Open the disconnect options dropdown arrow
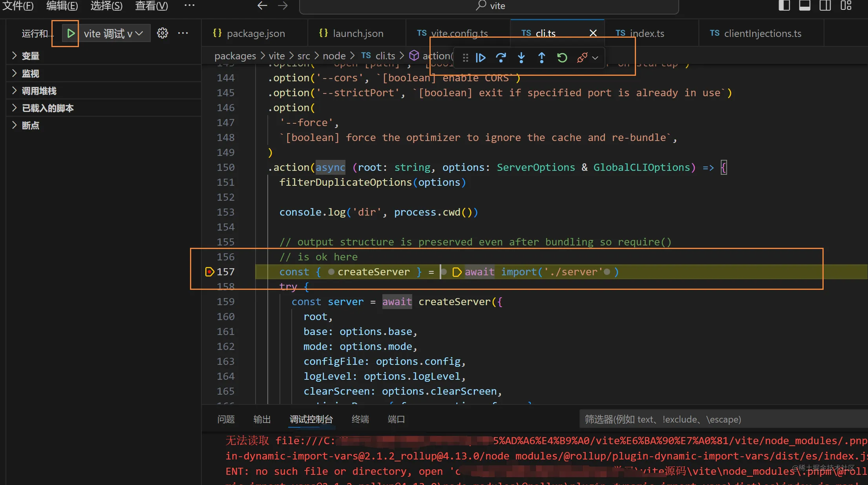The height and width of the screenshot is (485, 868). click(x=595, y=58)
